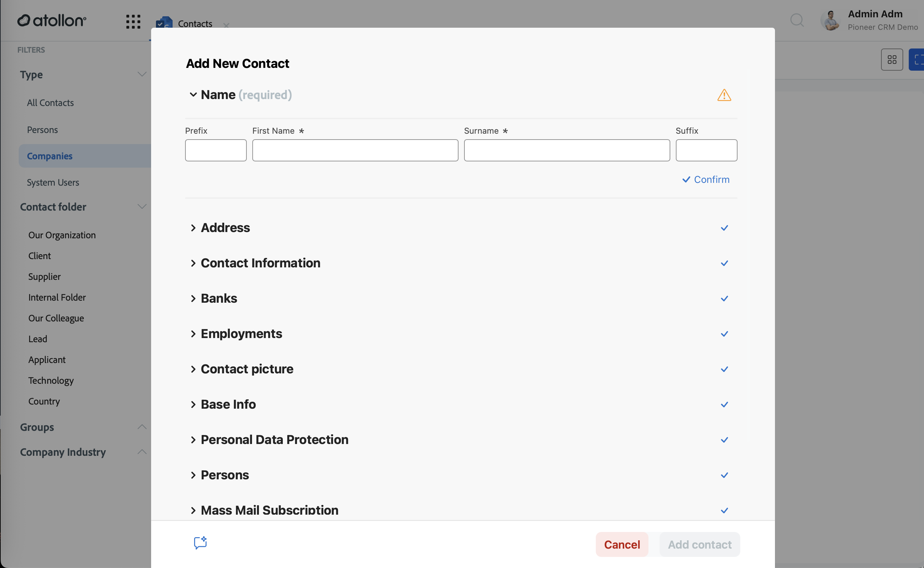Viewport: 924px width, 568px height.
Task: Switch to grid view icon
Action: tap(892, 59)
